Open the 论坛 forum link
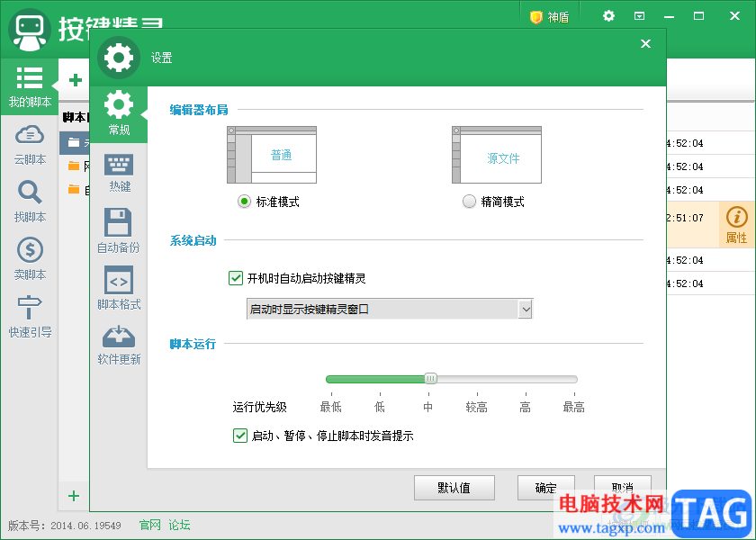This screenshot has width=756, height=540. pyautogui.click(x=179, y=525)
